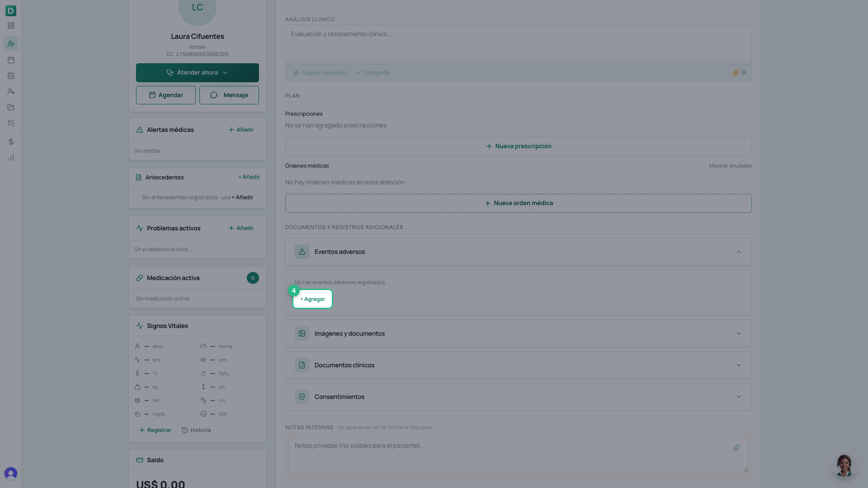868x488 pixels.
Task: Click the user profile avatar at sidebar bottom
Action: click(x=11, y=473)
